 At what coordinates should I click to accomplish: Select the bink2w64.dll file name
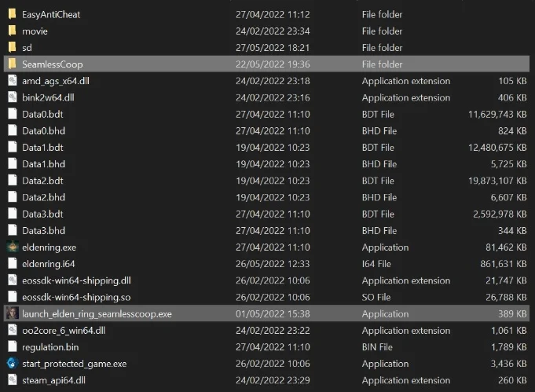48,97
